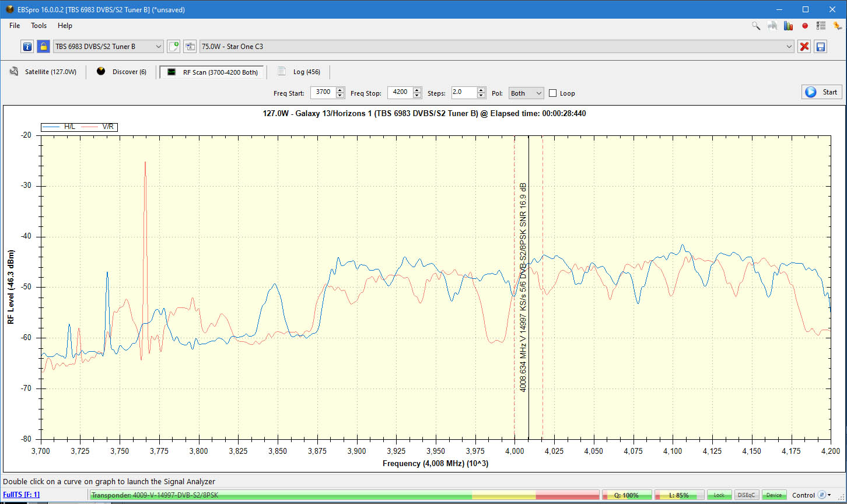The image size is (847, 504).
Task: Switch to the Log (456) tab
Action: [299, 72]
